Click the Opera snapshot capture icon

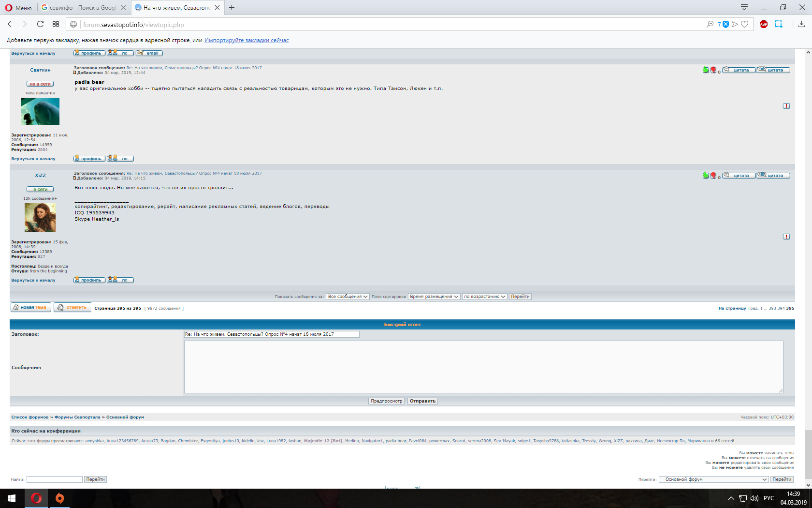(778, 24)
